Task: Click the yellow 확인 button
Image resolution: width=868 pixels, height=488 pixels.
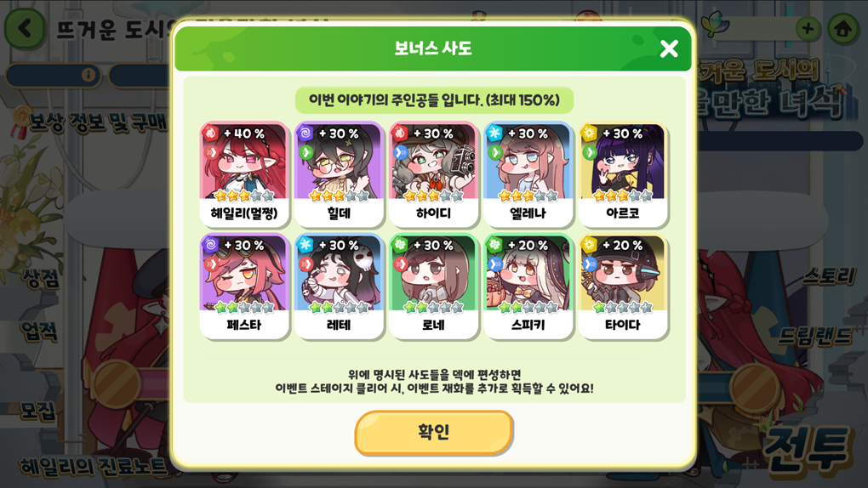Action: point(433,432)
